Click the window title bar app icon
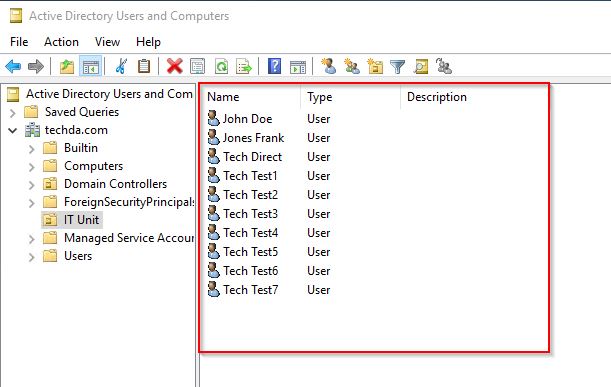 click(x=16, y=16)
